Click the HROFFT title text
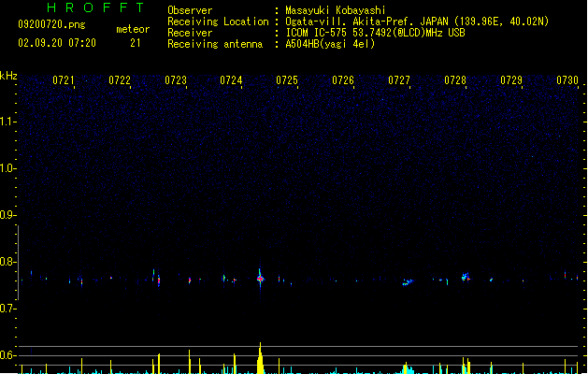The height and width of the screenshot is (374, 588). click(x=95, y=7)
